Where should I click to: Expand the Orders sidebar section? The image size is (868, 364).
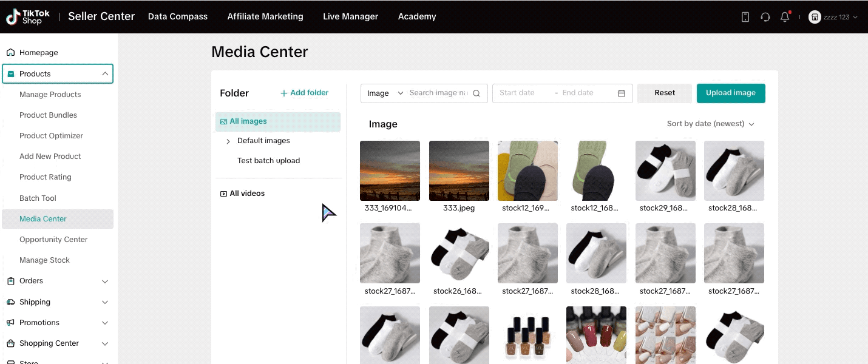tap(105, 281)
